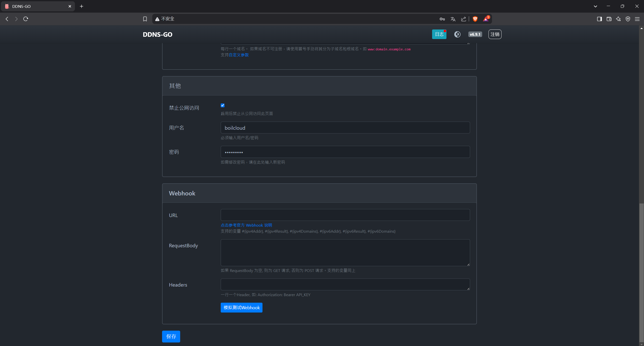Bookmark this page
Viewport: 644px width, 346px height.
point(145,19)
